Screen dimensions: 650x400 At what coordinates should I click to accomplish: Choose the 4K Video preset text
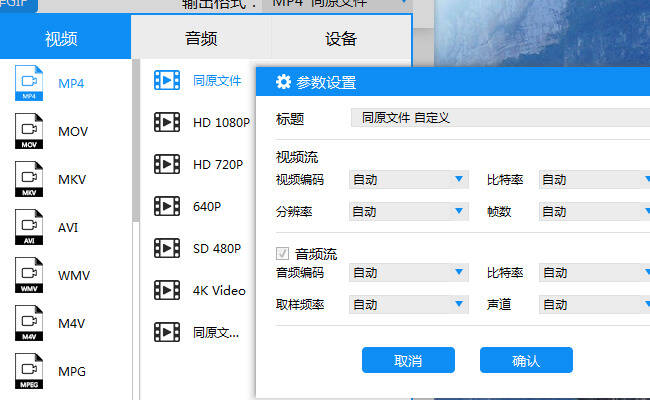(219, 291)
